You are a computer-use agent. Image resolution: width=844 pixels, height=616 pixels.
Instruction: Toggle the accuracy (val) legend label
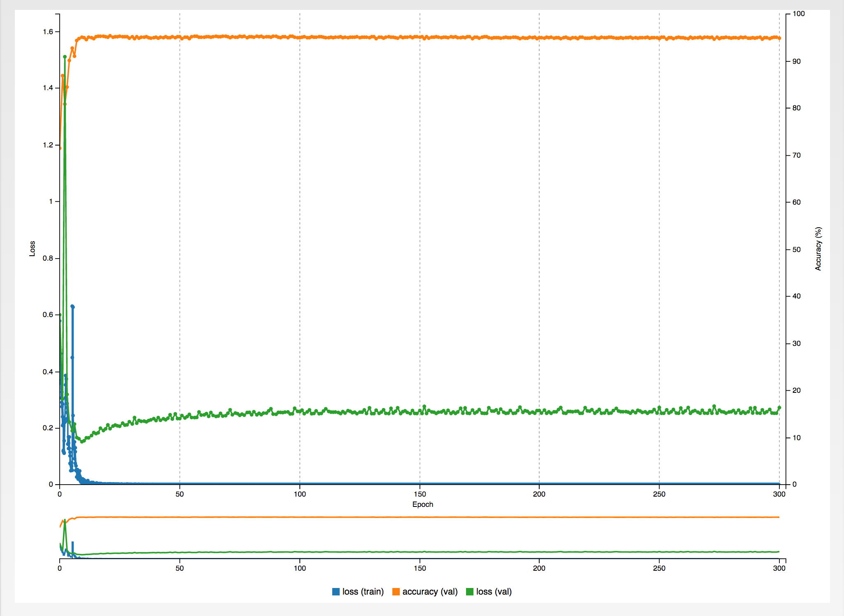pos(430,592)
